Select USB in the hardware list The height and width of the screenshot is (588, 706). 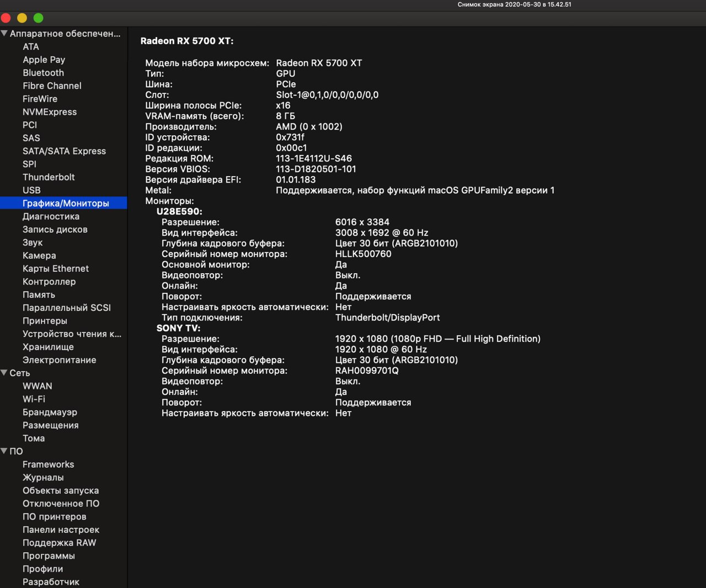pyautogui.click(x=31, y=190)
